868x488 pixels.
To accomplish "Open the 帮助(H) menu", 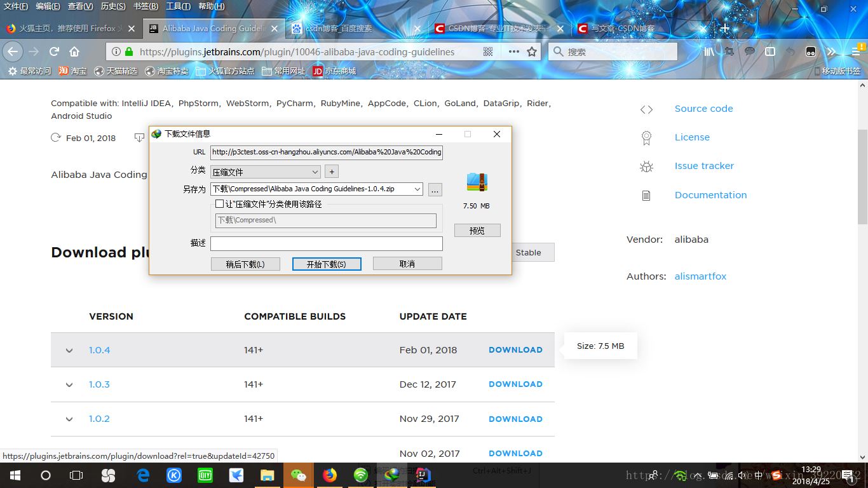I will click(212, 6).
